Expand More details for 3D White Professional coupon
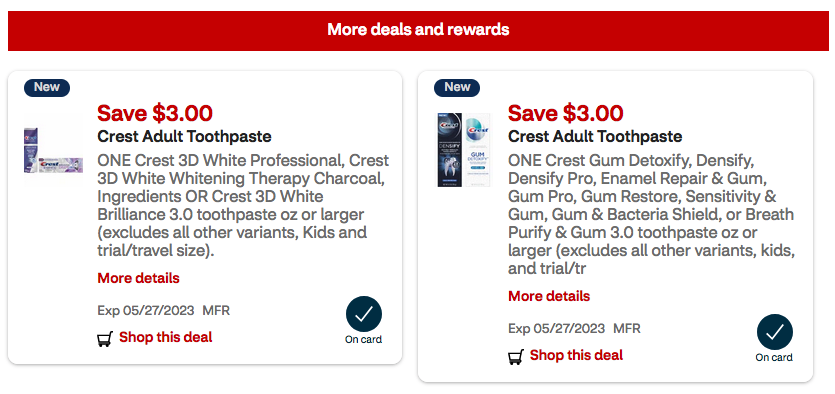The image size is (835, 394). [x=138, y=278]
